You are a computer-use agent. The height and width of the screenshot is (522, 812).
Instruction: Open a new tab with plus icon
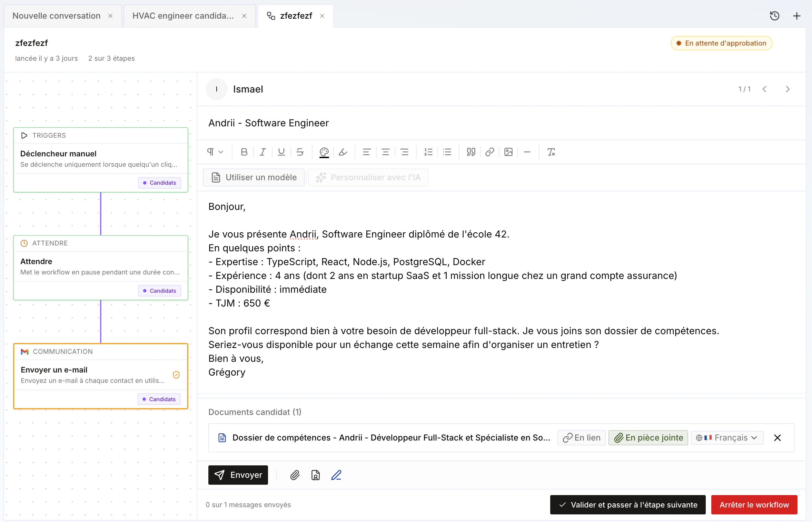click(797, 16)
